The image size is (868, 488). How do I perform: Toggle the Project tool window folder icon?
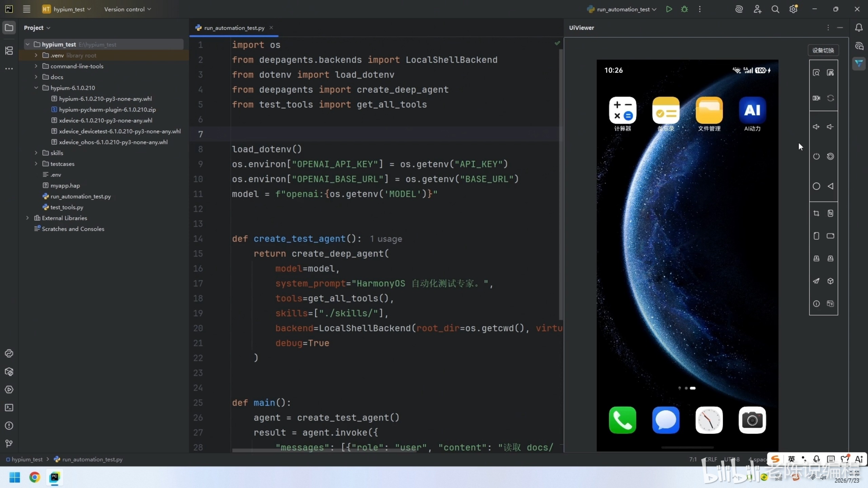(9, 27)
